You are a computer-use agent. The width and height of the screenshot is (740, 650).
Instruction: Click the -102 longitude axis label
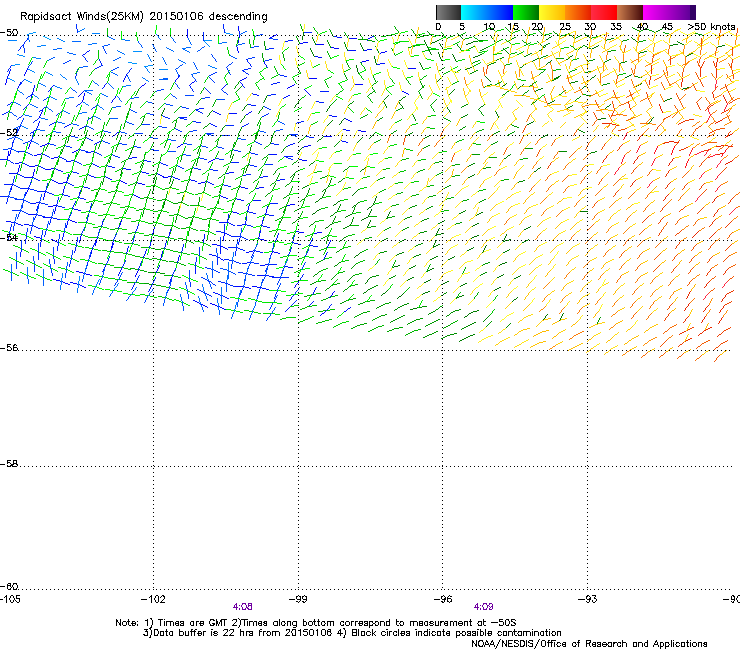coord(153,599)
